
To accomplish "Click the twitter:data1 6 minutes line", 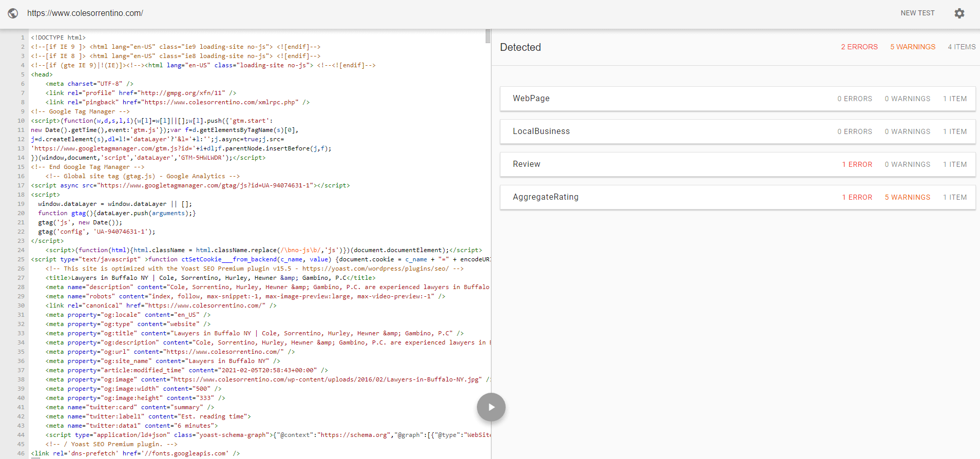I will [x=131, y=426].
